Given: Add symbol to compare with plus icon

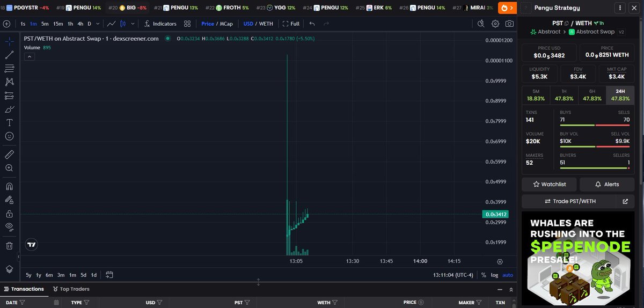Looking at the screenshot, I should (x=7, y=24).
